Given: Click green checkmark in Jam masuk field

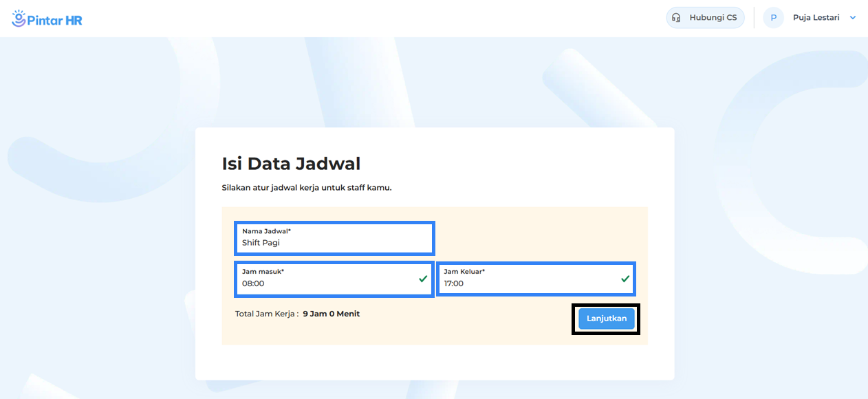Looking at the screenshot, I should [x=423, y=279].
